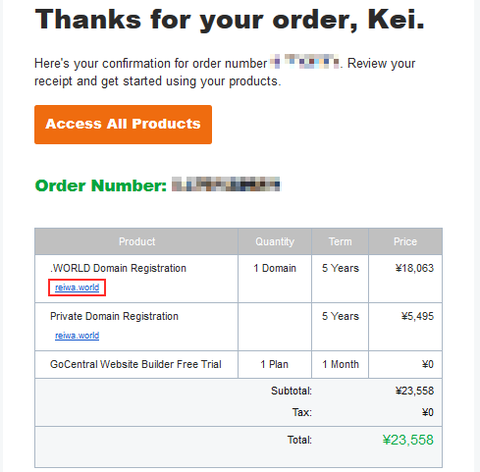Click the Tax label
Screen dimensions: 480x472
click(x=302, y=412)
